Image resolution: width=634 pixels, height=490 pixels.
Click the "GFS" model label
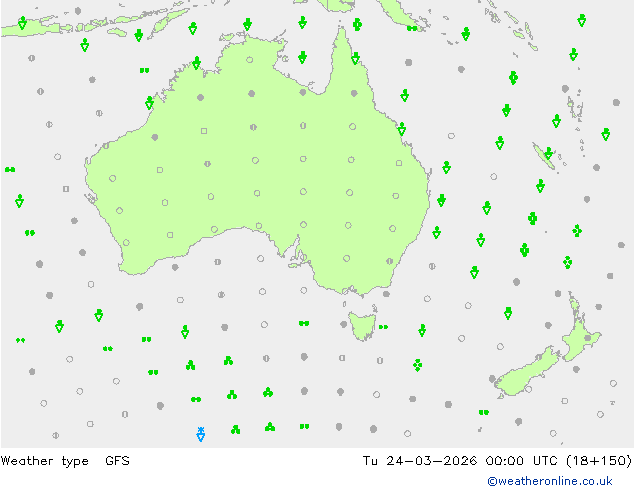point(117,461)
